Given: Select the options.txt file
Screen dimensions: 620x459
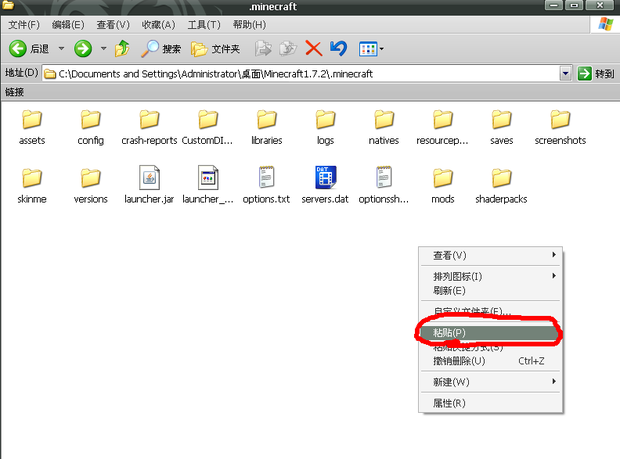Looking at the screenshot, I should pos(267,185).
